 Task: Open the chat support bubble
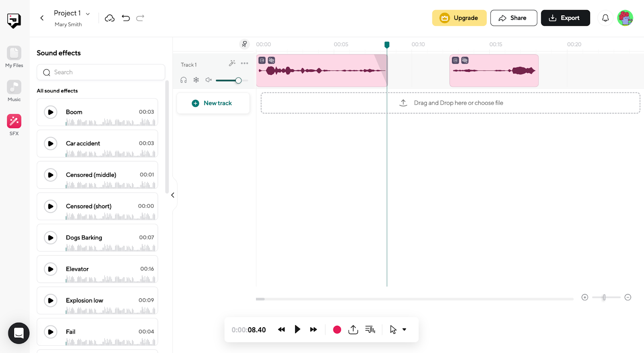[19, 333]
